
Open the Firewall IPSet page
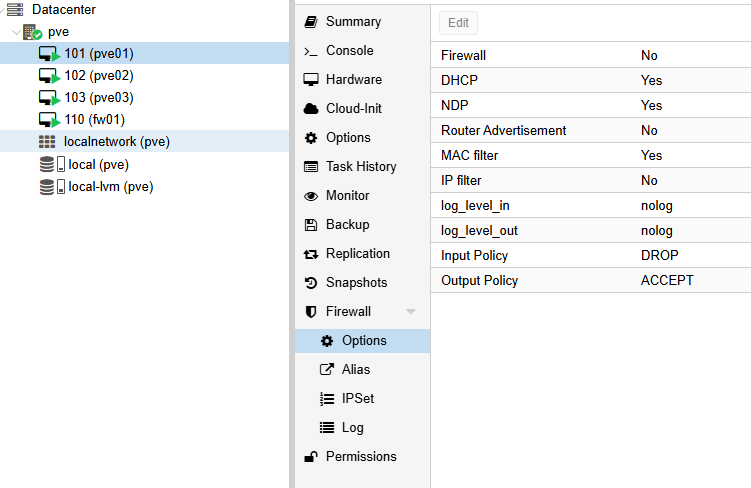[363, 398]
